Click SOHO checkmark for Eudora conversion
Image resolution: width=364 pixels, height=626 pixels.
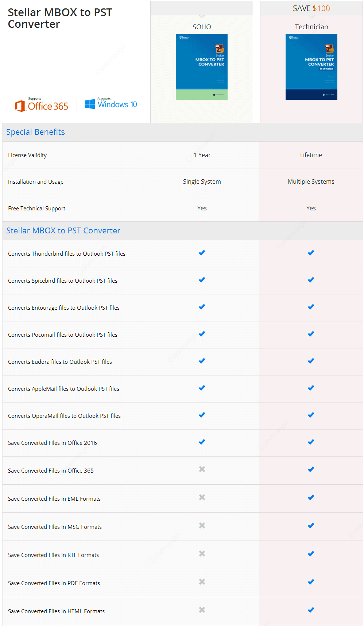[x=202, y=361]
